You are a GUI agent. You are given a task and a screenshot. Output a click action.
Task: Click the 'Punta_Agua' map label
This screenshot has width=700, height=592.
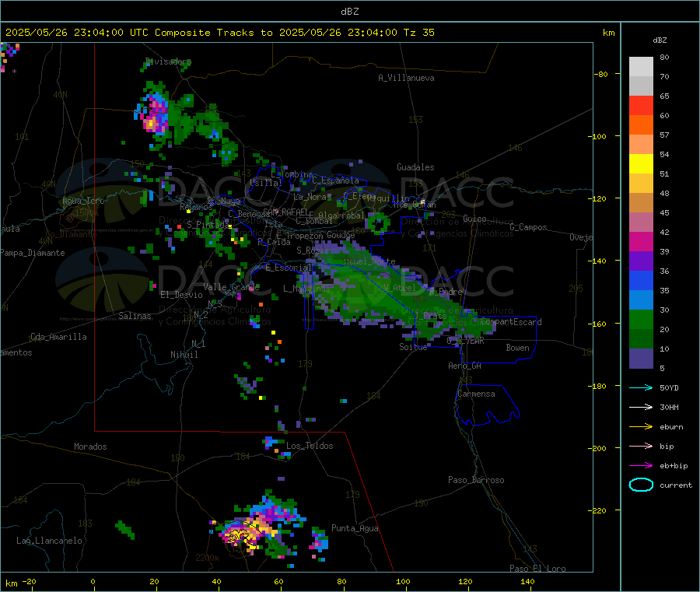click(x=355, y=529)
